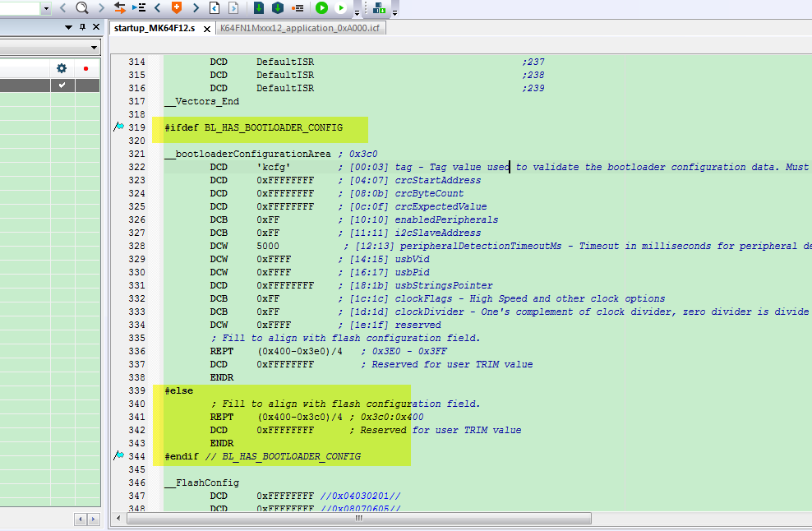The image size is (812, 531).
Task: Click the editor horizontal scrollbar thumb
Action: point(359,518)
